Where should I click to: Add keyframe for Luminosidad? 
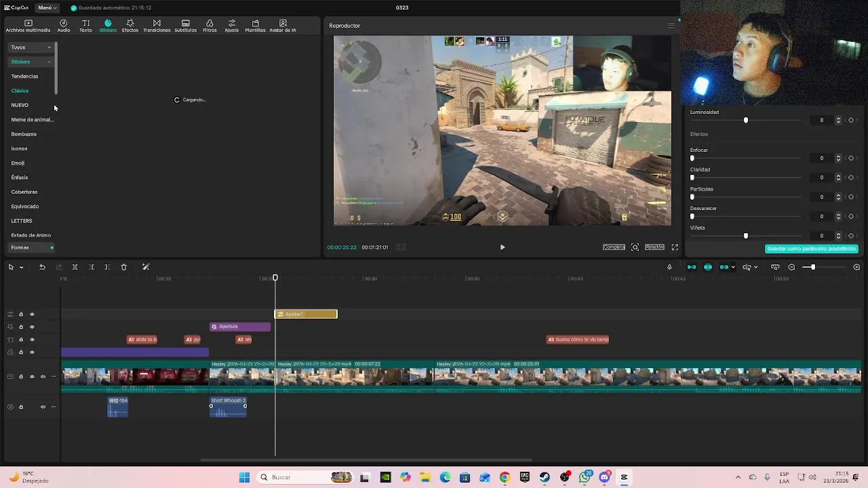click(x=851, y=120)
